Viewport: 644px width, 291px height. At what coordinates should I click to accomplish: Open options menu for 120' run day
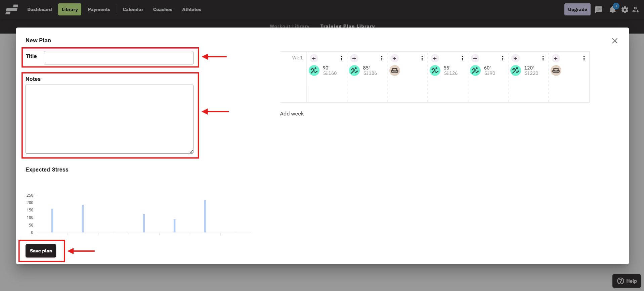[543, 58]
